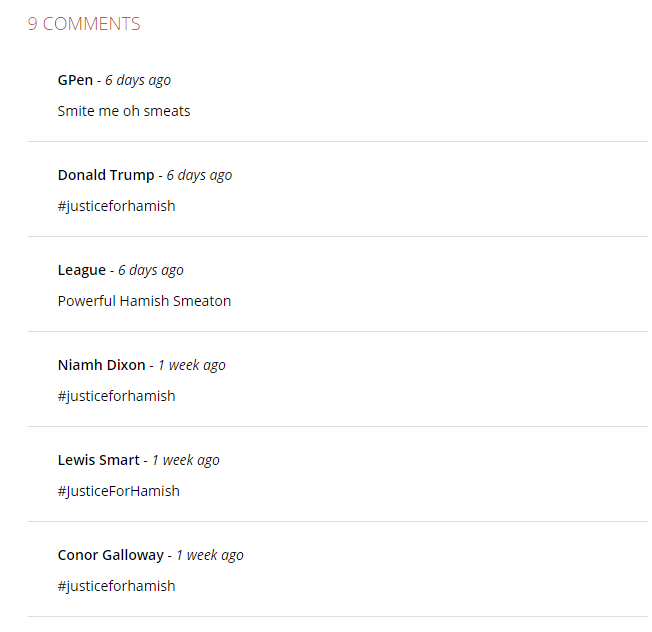Click Conor Galloway's #justiceforhamish comment
The height and width of the screenshot is (632, 652).
pyautogui.click(x=116, y=586)
